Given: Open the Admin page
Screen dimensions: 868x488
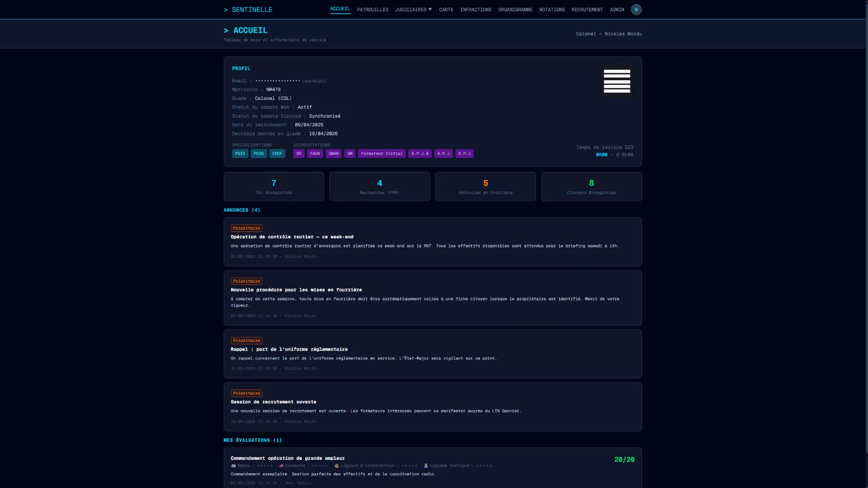Looking at the screenshot, I should click(x=617, y=9).
